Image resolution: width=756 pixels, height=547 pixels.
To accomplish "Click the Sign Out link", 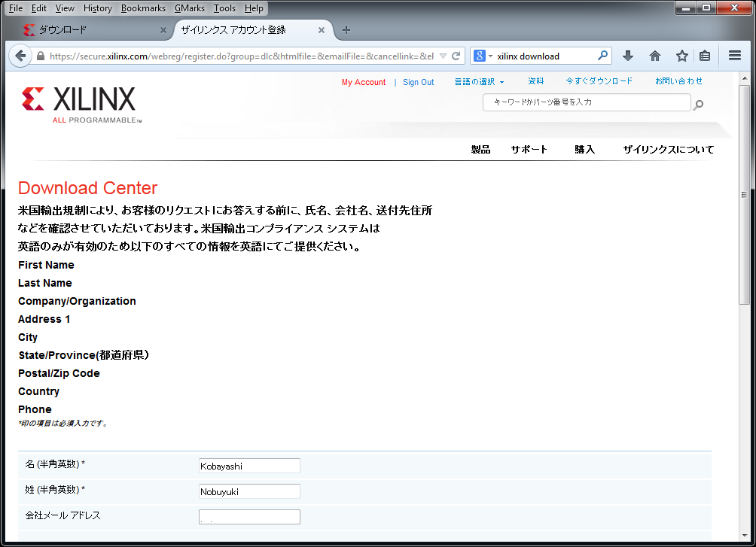I will pos(418,82).
